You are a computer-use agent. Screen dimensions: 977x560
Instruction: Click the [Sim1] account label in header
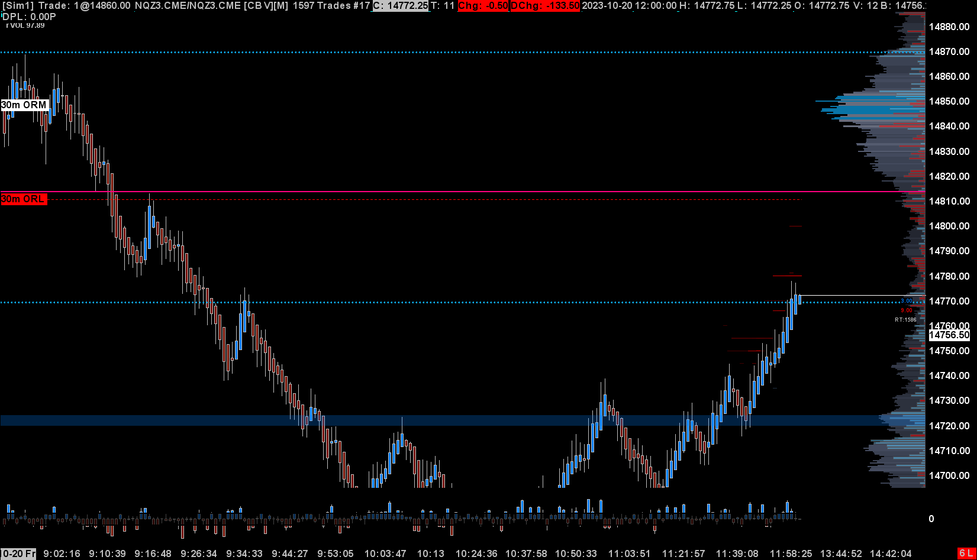18,6
